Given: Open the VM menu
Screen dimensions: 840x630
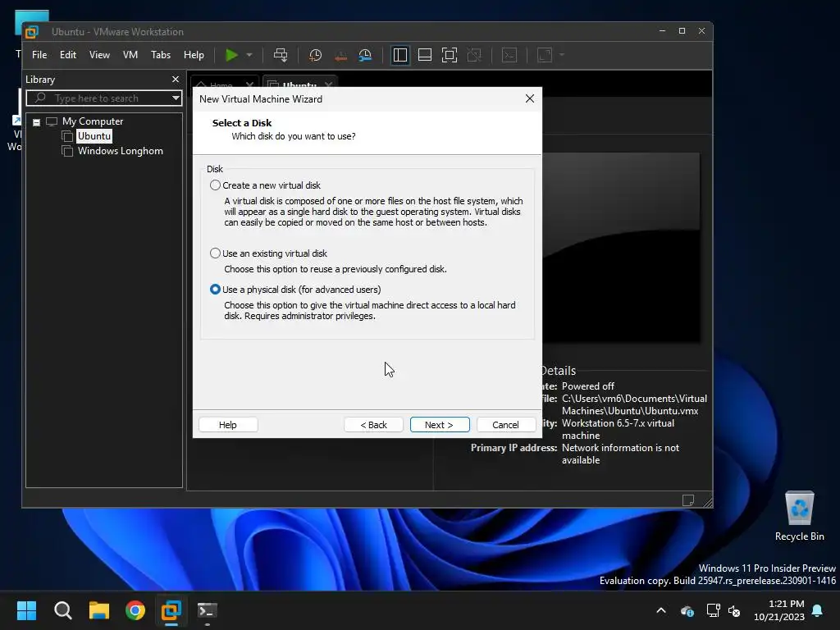Looking at the screenshot, I should pos(130,55).
